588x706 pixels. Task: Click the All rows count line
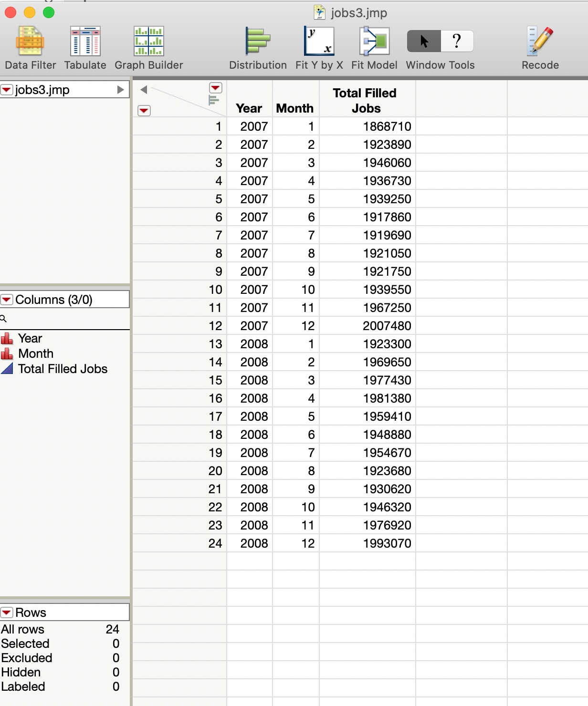[x=60, y=629]
